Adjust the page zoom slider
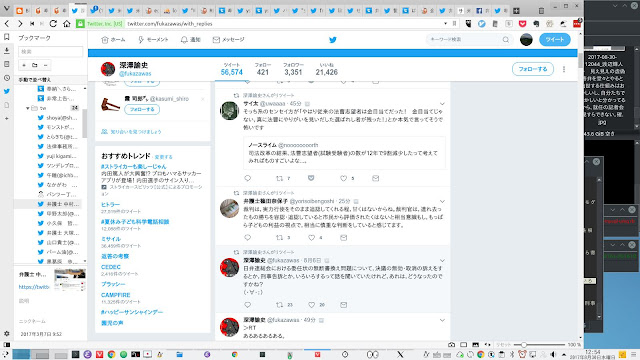The height and width of the screenshot is (360, 640). tap(524, 345)
